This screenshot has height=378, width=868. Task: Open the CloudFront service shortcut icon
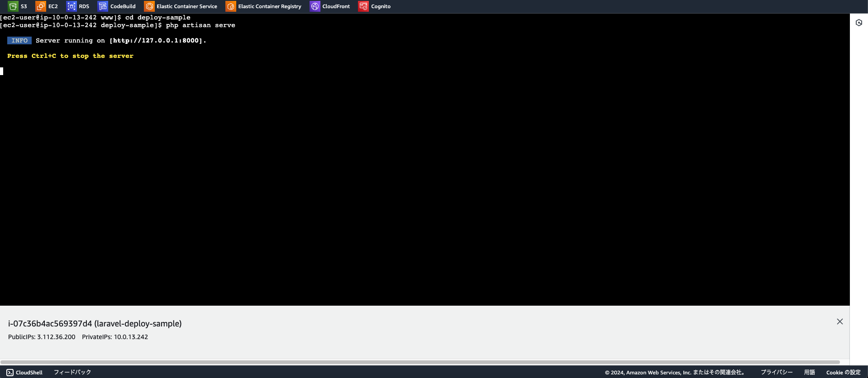(315, 6)
